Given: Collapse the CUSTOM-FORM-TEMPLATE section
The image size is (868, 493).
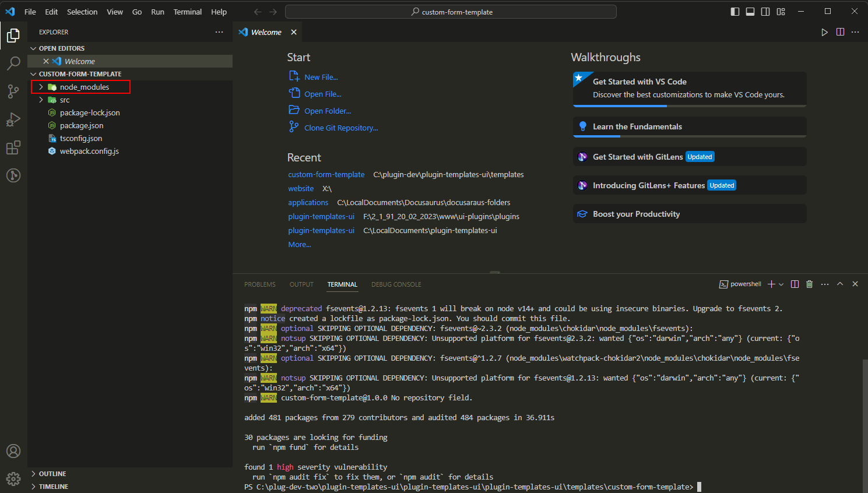Looking at the screenshot, I should (34, 74).
